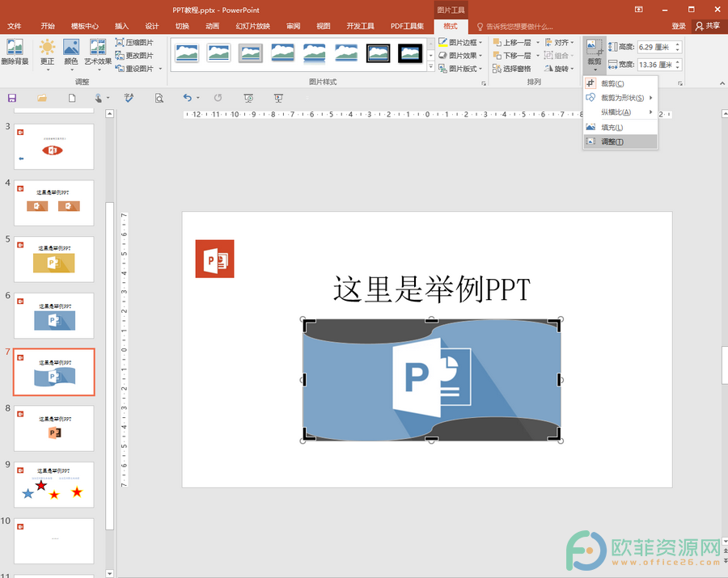Click slideshow from beginning icon

point(249,98)
